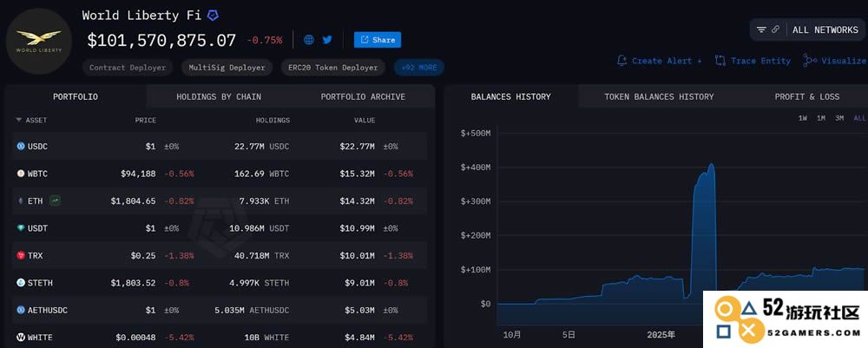Open the STETH asset name

pos(40,283)
